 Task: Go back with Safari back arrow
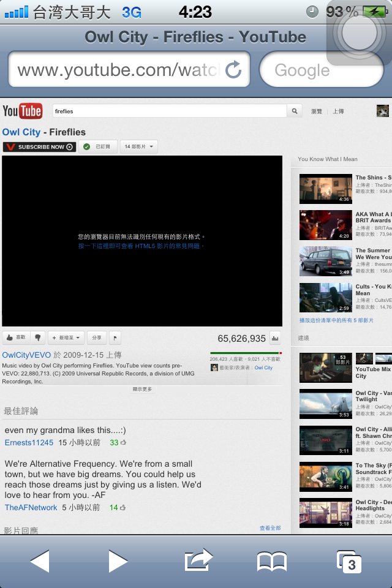click(x=40, y=561)
